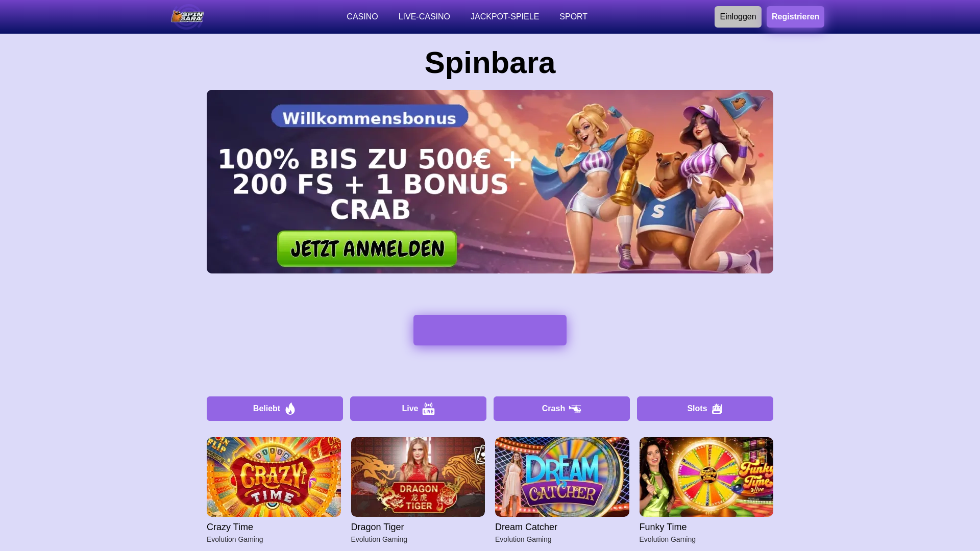980x551 pixels.
Task: Open the Live-Casino menu item
Action: pyautogui.click(x=424, y=17)
